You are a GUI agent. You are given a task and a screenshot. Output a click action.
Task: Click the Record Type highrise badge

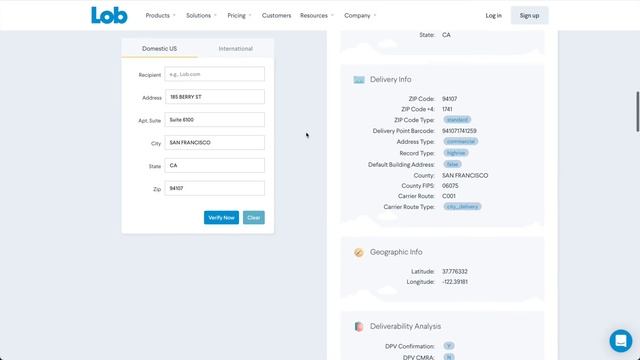click(456, 153)
